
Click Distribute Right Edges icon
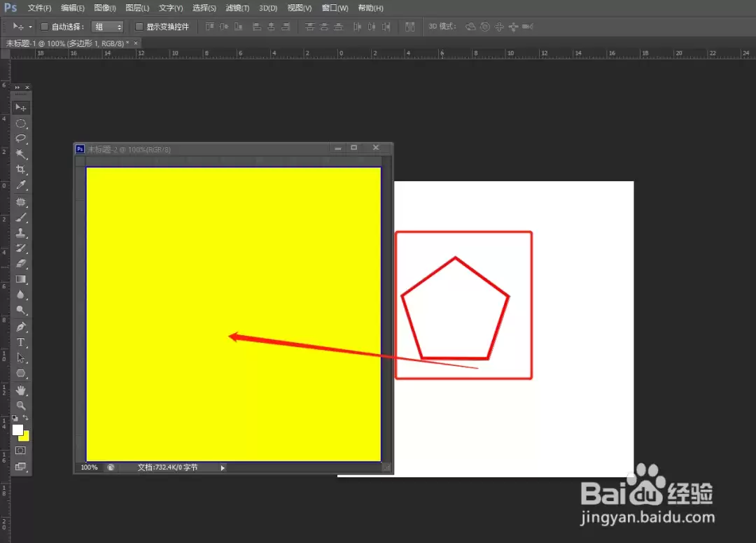(x=386, y=27)
